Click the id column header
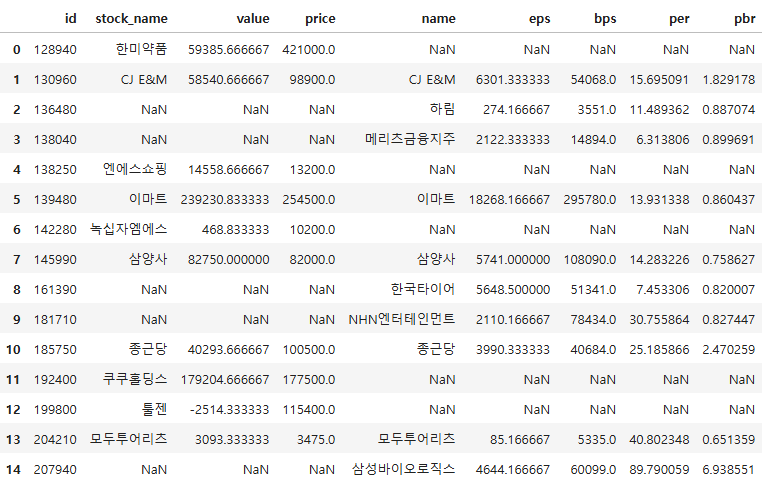Viewport: 772px width, 489px height. [x=70, y=18]
